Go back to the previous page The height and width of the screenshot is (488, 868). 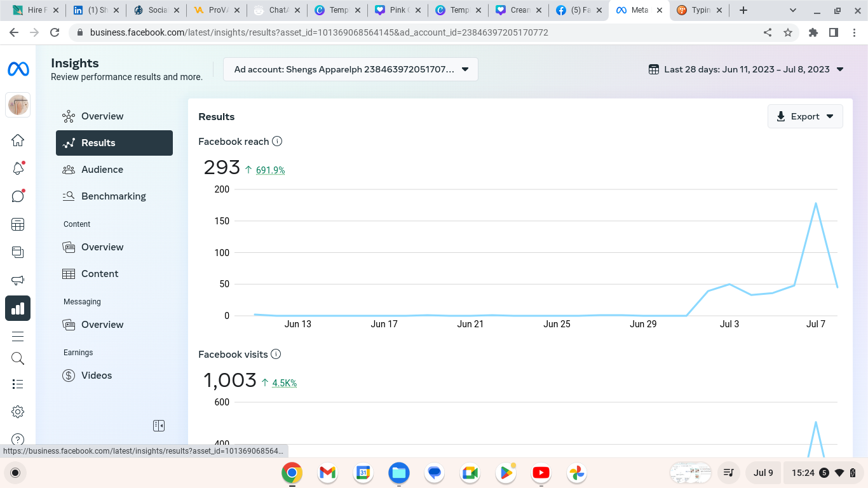tap(14, 32)
